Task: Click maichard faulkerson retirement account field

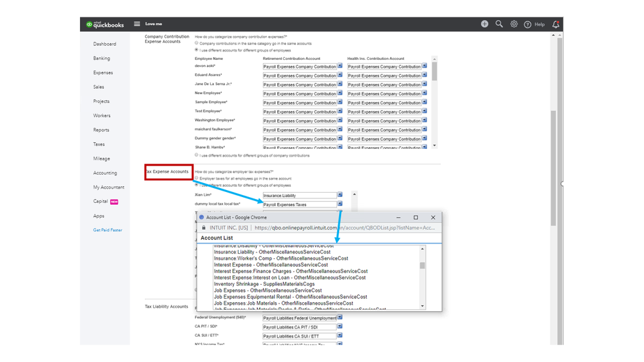Action: [300, 130]
